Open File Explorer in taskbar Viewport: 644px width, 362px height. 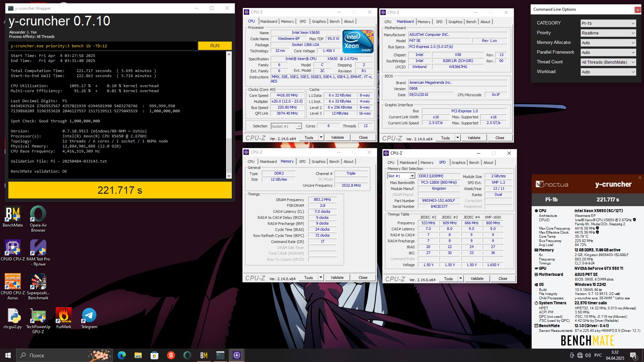point(138,355)
